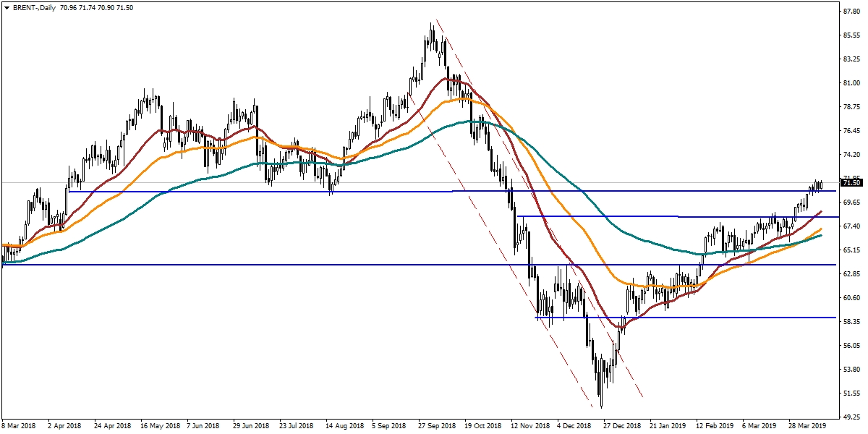Click the 65.15 price axis label
This screenshot has width=868, height=434.
(x=851, y=250)
